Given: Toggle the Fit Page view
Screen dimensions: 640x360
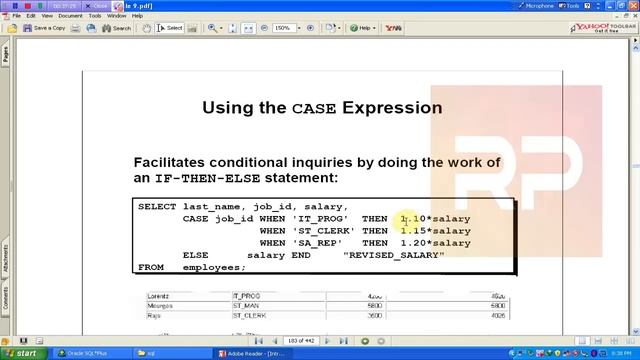Looking at the screenshot, I should (233, 28).
